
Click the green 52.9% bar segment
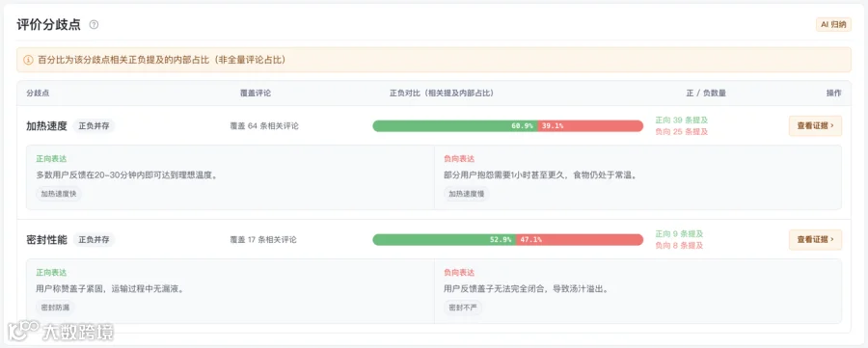tap(444, 240)
